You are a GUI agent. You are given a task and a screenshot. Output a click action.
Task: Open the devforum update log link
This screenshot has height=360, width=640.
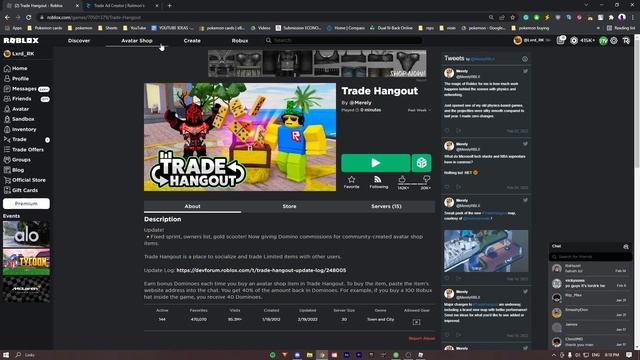pos(261,270)
